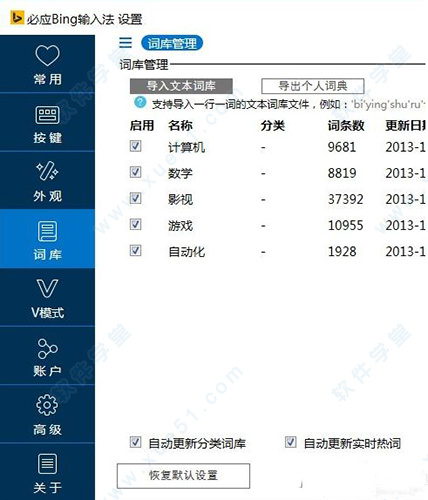This screenshot has width=428, height=500.
Task: Uncheck the 计算机 dictionary checkbox
Action: (x=135, y=146)
